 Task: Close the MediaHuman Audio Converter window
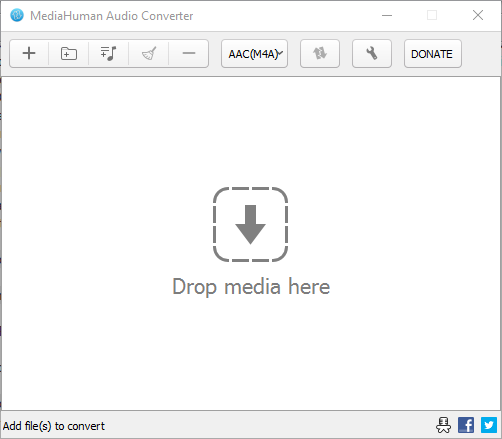tap(478, 15)
